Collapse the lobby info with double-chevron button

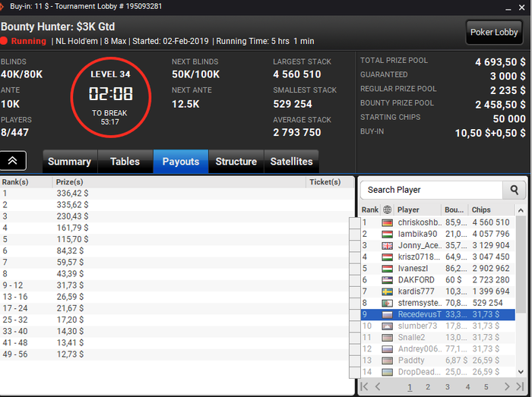pyautogui.click(x=13, y=161)
